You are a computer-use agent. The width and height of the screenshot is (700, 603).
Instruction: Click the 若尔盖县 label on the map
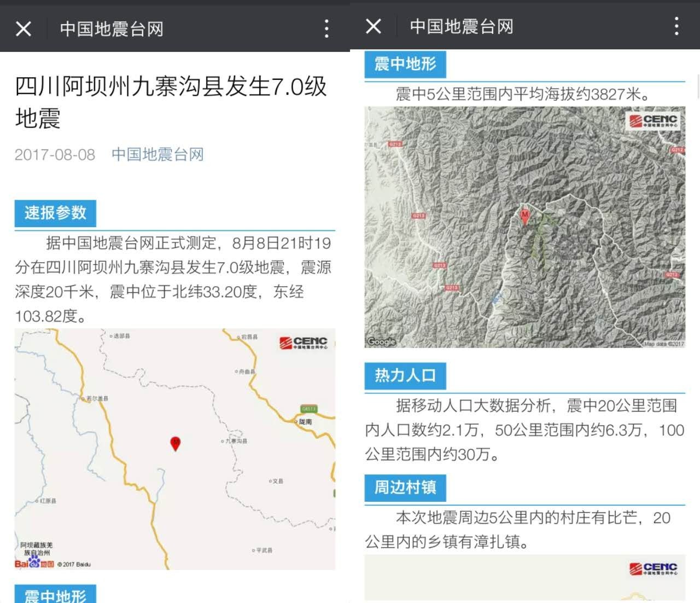point(97,398)
